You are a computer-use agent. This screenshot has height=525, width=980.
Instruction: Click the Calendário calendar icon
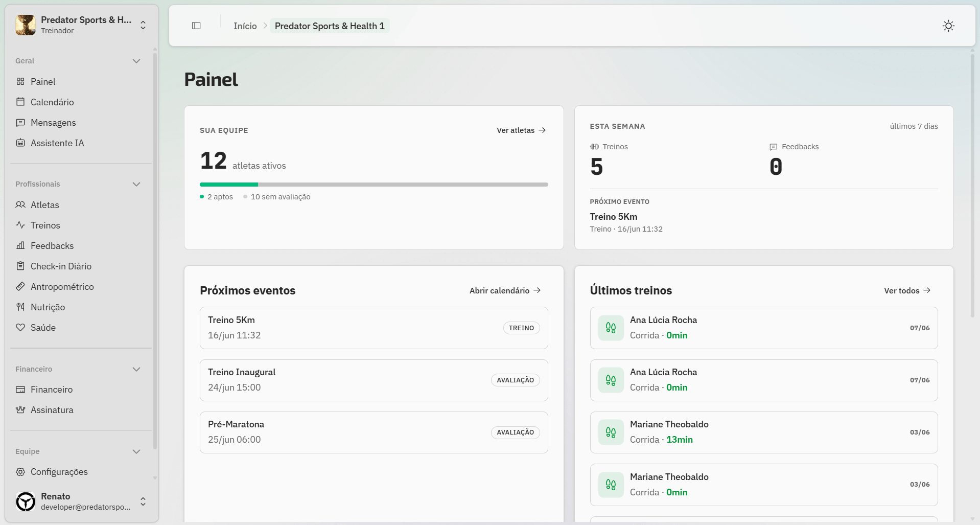click(x=20, y=102)
